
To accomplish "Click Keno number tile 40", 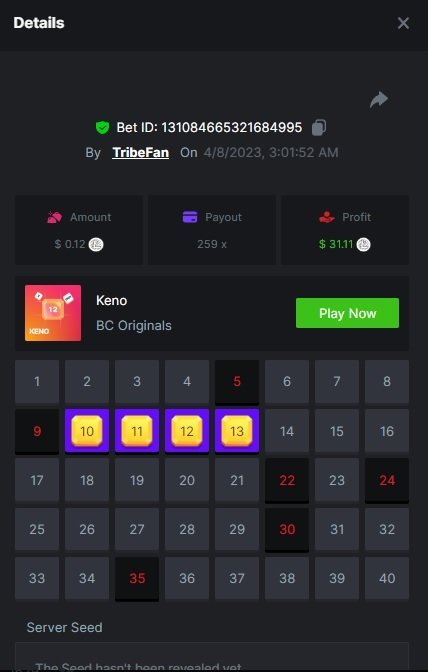I will (x=387, y=579).
